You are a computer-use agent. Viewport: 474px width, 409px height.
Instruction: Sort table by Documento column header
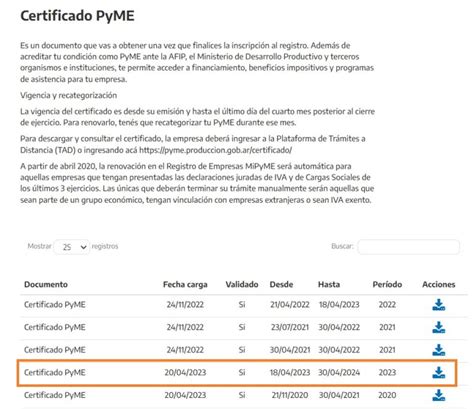[46, 284]
